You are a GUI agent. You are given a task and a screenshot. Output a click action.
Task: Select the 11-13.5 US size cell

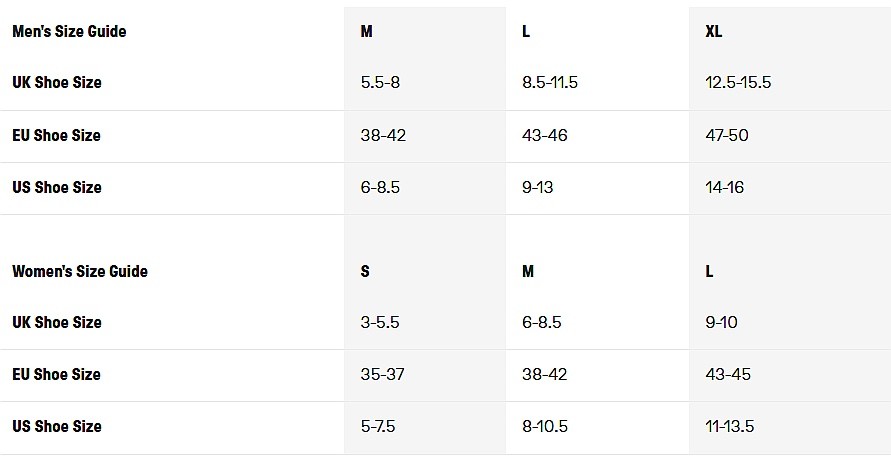click(x=730, y=426)
